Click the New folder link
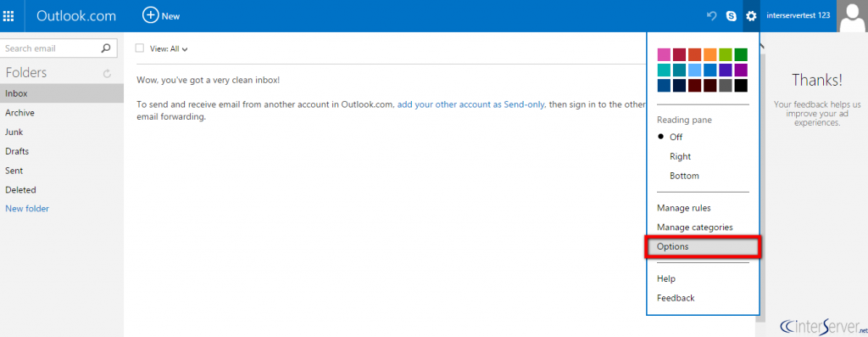868x337 pixels. [27, 209]
